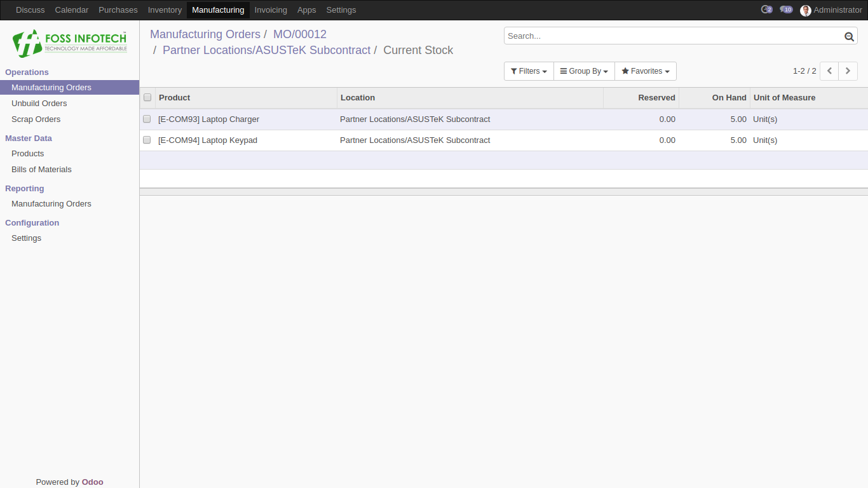Open the conversations chat bubble indicator
Image resolution: width=868 pixels, height=488 pixels.
point(786,10)
